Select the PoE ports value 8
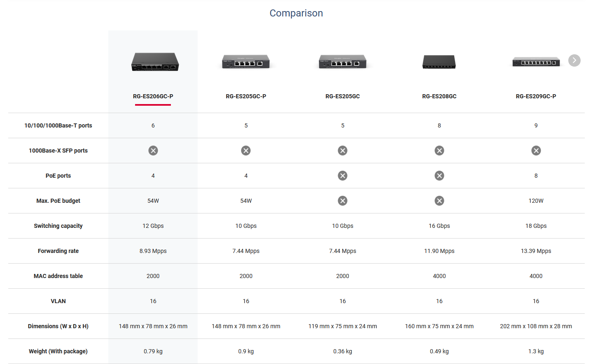The width and height of the screenshot is (593, 364). [x=536, y=176]
